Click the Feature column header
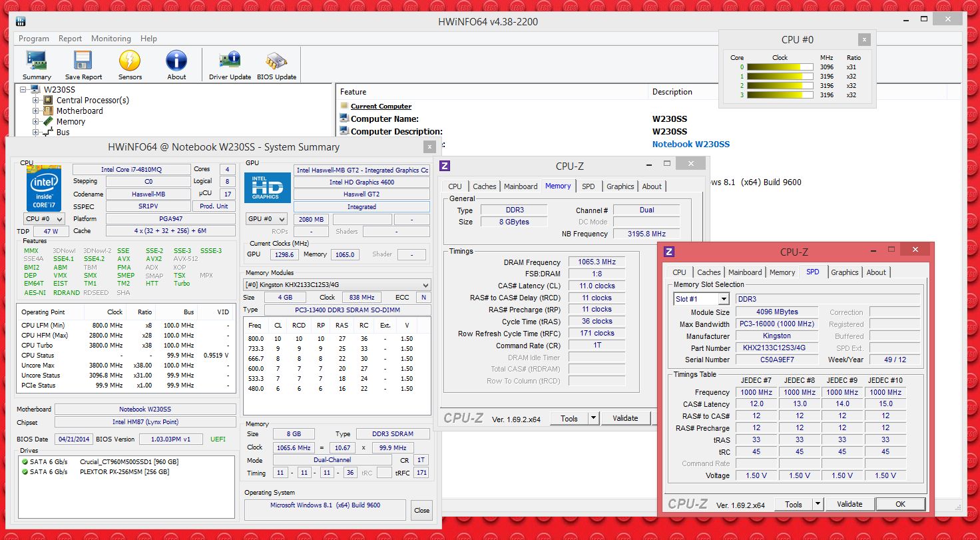Viewport: 980px width, 540px height. coord(491,92)
